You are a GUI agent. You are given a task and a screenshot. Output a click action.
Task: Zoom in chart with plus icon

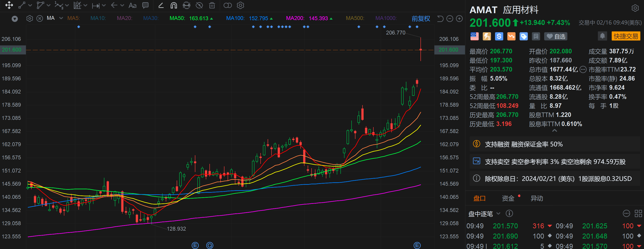coord(459,18)
